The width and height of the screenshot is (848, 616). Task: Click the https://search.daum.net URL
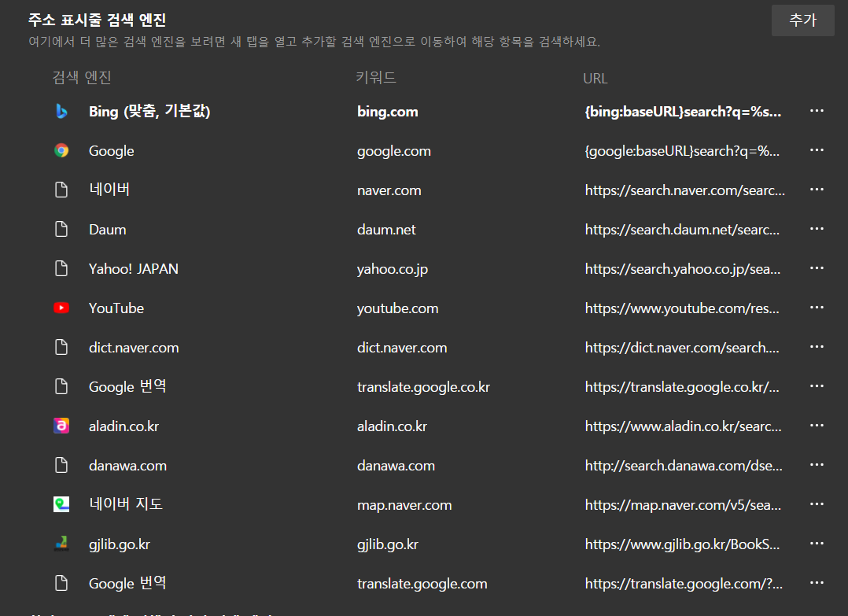pos(682,230)
